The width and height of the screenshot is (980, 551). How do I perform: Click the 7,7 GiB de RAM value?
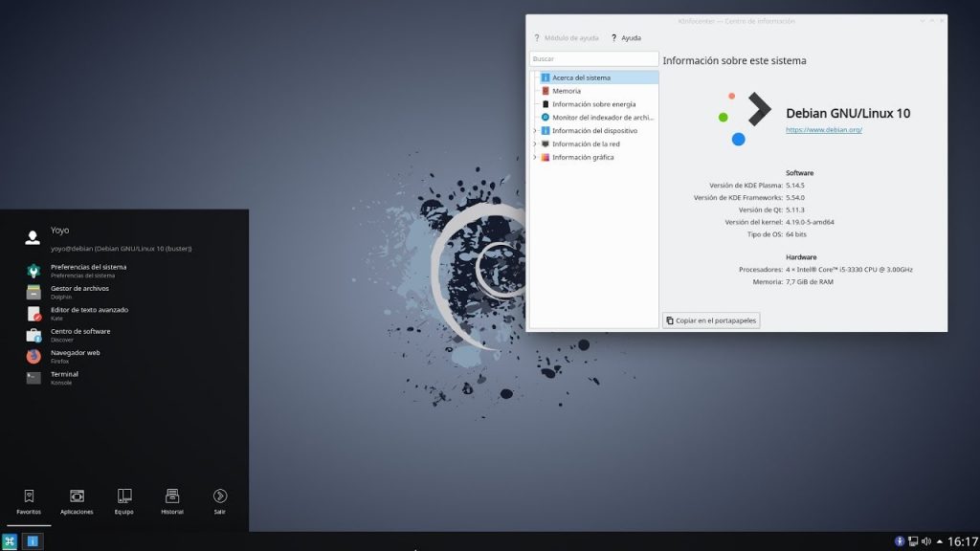pos(810,282)
